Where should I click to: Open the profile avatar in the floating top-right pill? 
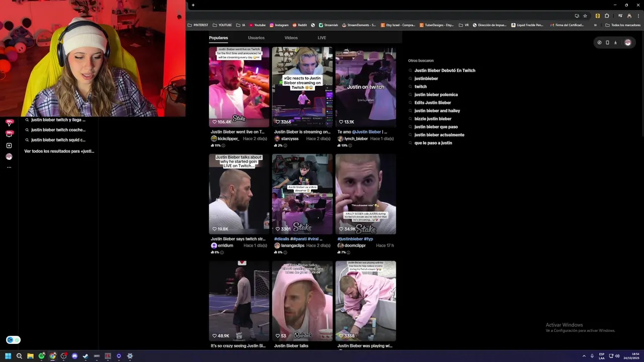tap(627, 43)
